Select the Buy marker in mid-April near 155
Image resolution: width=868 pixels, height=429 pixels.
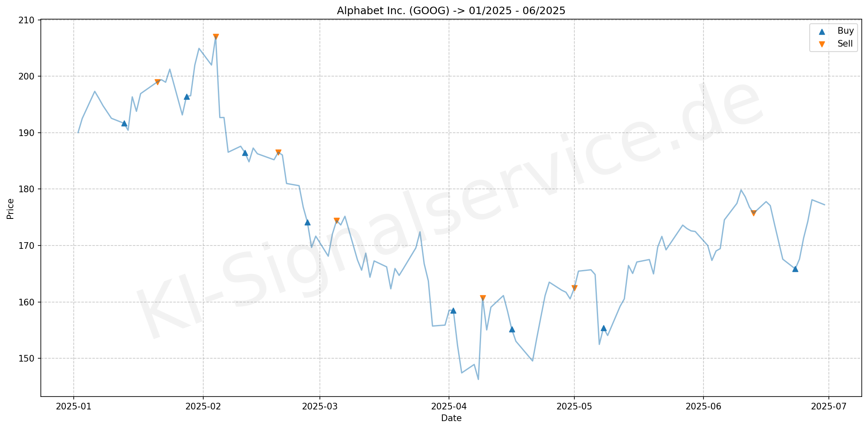coord(512,329)
